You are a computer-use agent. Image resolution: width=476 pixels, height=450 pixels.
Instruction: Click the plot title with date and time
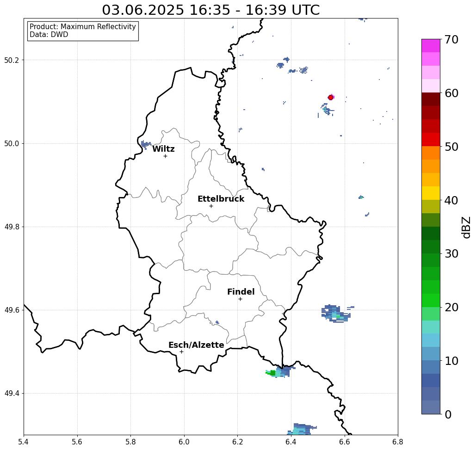click(x=210, y=10)
